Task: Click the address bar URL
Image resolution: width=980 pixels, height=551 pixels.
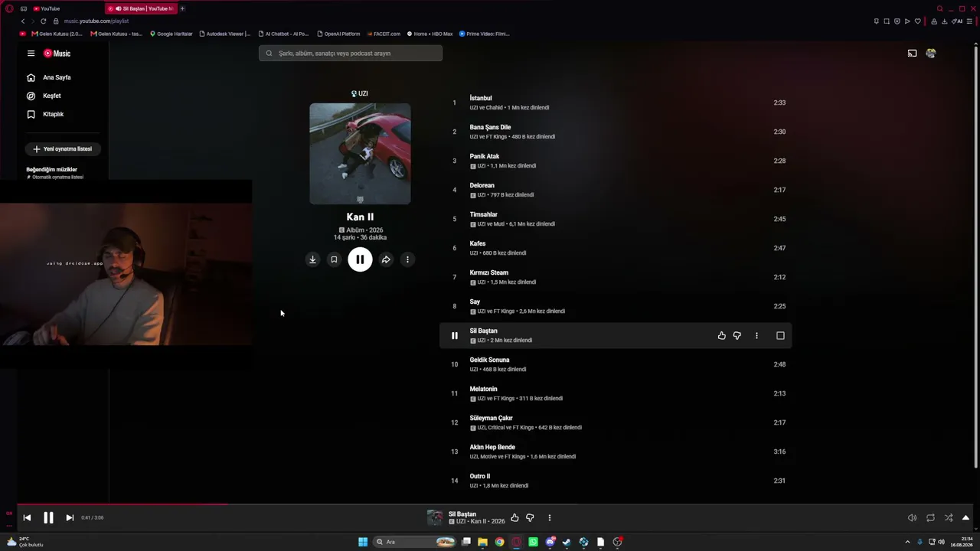Action: pos(96,21)
